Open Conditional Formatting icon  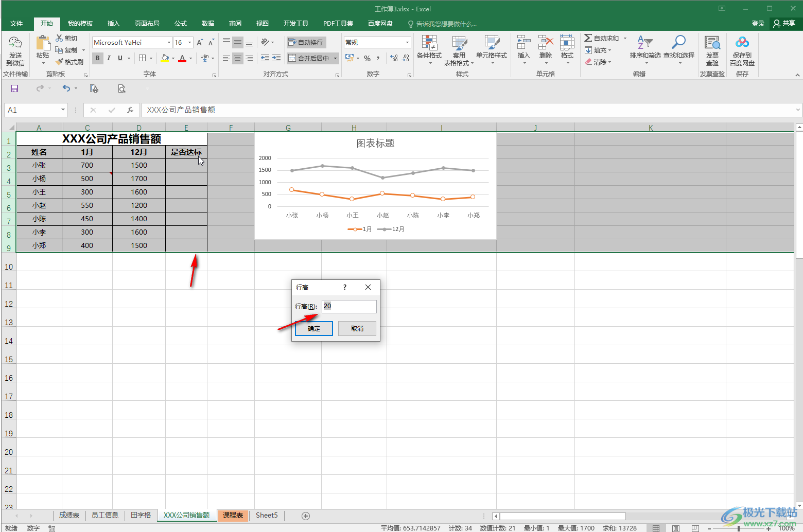(x=429, y=43)
